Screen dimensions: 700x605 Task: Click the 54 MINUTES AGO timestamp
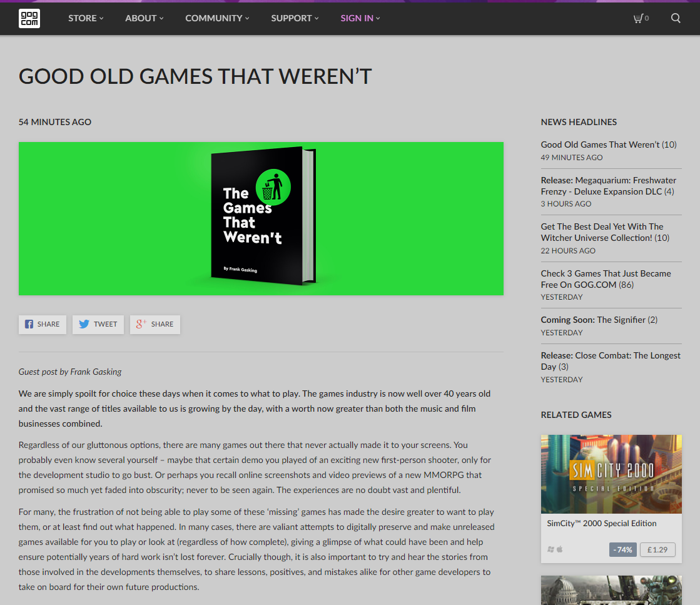[55, 122]
